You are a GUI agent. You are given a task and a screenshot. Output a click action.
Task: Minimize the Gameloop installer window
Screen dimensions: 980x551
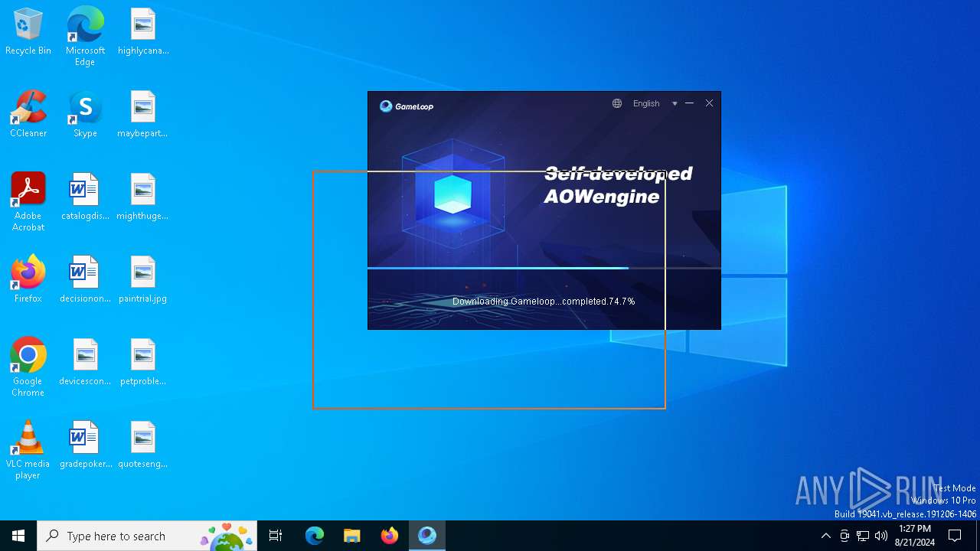(x=690, y=103)
